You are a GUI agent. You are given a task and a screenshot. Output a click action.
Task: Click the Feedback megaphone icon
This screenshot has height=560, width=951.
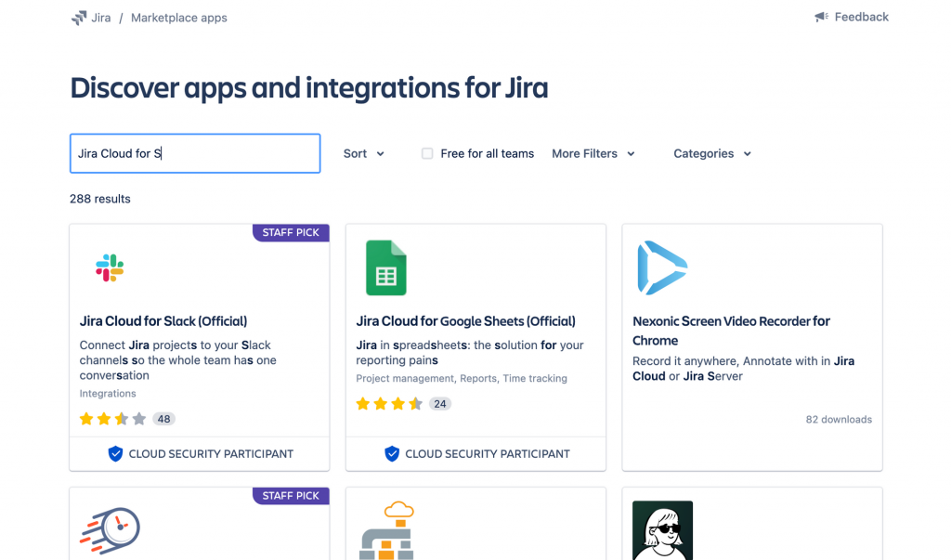click(x=821, y=17)
